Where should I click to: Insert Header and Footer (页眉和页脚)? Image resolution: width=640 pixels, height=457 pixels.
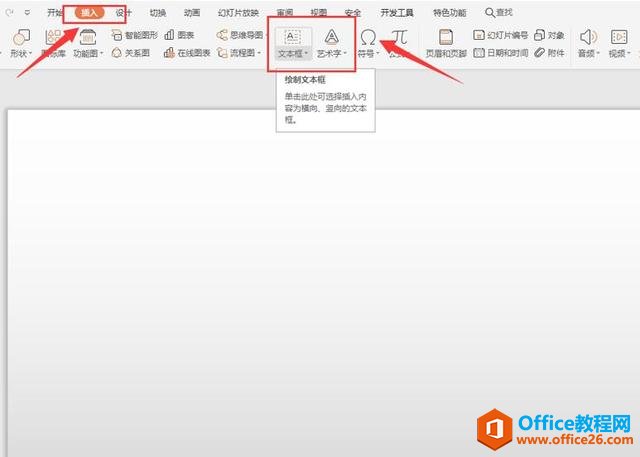446,43
